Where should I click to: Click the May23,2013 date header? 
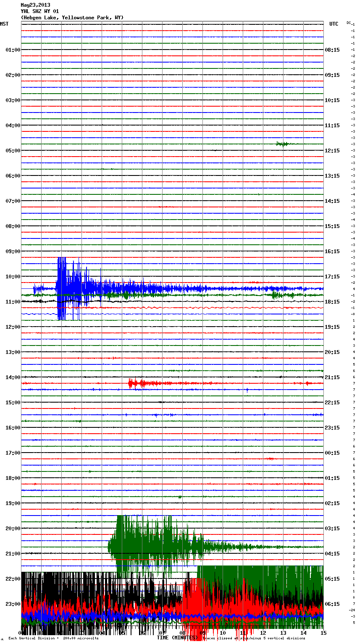(x=35, y=5)
